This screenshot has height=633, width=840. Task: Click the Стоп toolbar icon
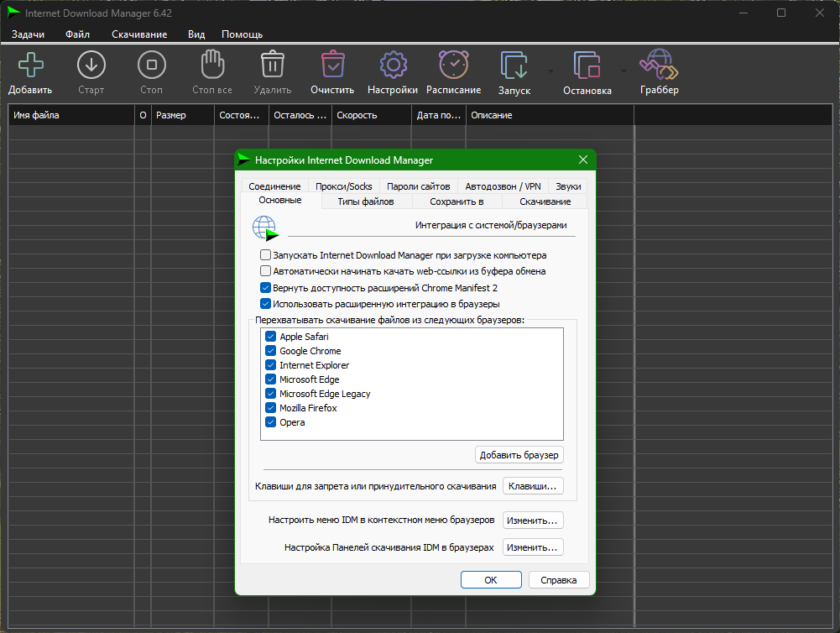(x=152, y=65)
